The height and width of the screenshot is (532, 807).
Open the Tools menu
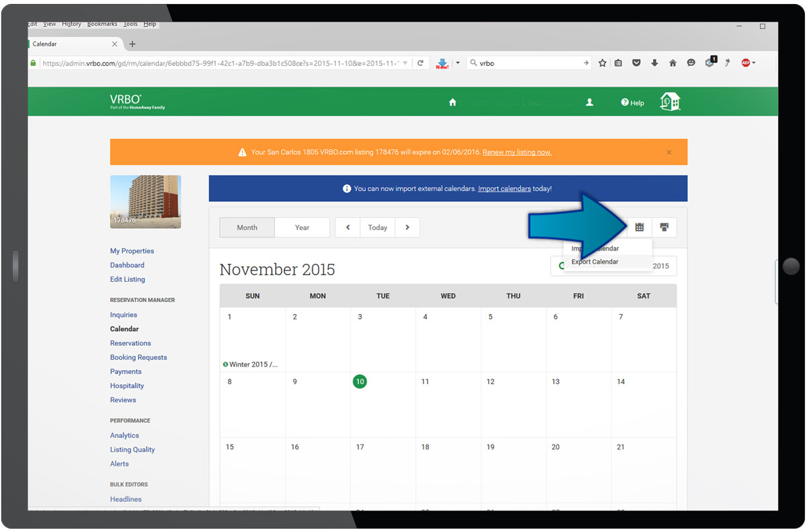(x=130, y=24)
